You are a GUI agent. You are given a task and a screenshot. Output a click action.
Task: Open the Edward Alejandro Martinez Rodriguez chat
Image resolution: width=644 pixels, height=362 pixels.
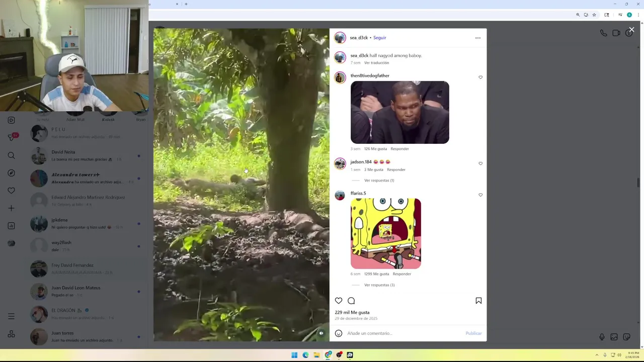point(86,201)
